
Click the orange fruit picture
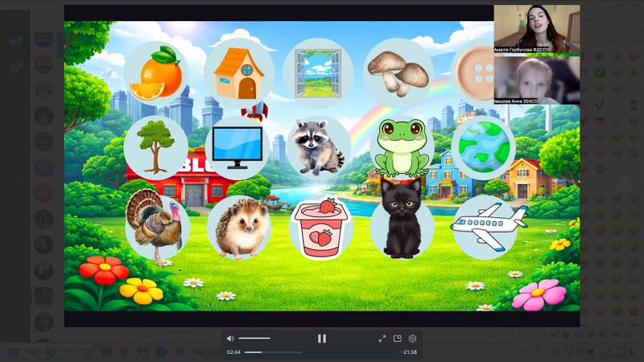pyautogui.click(x=155, y=73)
